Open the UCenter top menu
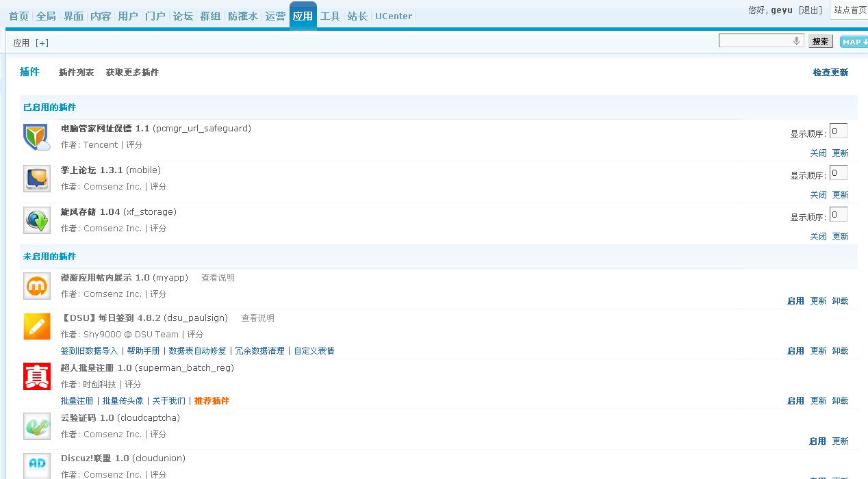This screenshot has width=868, height=479. pyautogui.click(x=394, y=16)
